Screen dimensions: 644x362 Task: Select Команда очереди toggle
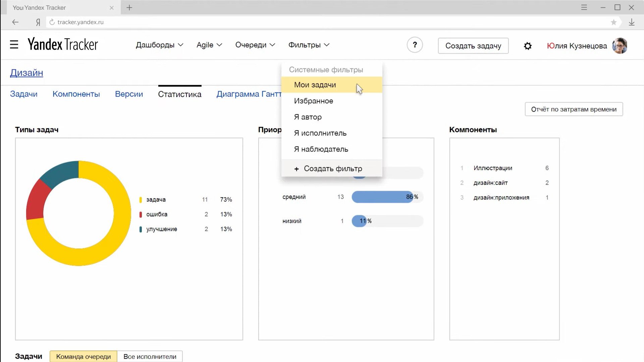[x=84, y=356]
